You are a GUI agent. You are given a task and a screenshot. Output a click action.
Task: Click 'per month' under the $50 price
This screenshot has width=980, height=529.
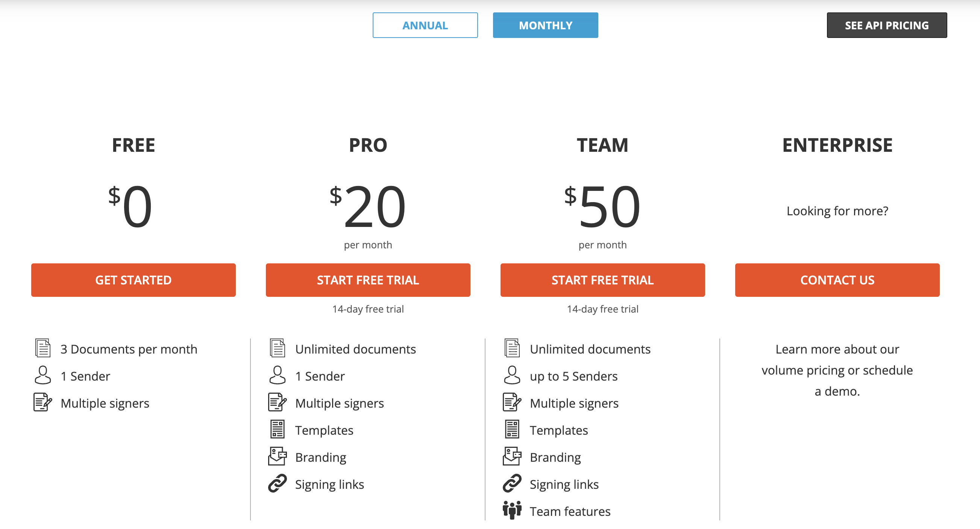(x=602, y=245)
